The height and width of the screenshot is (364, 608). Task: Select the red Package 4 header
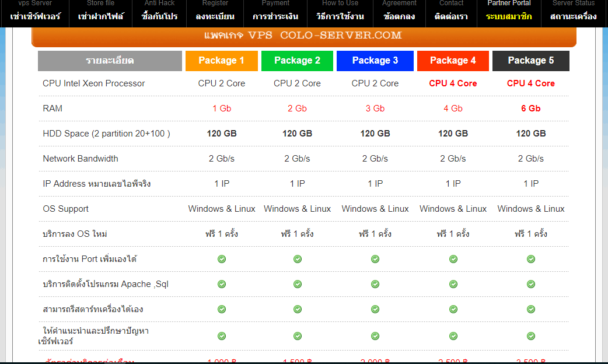pos(453,61)
